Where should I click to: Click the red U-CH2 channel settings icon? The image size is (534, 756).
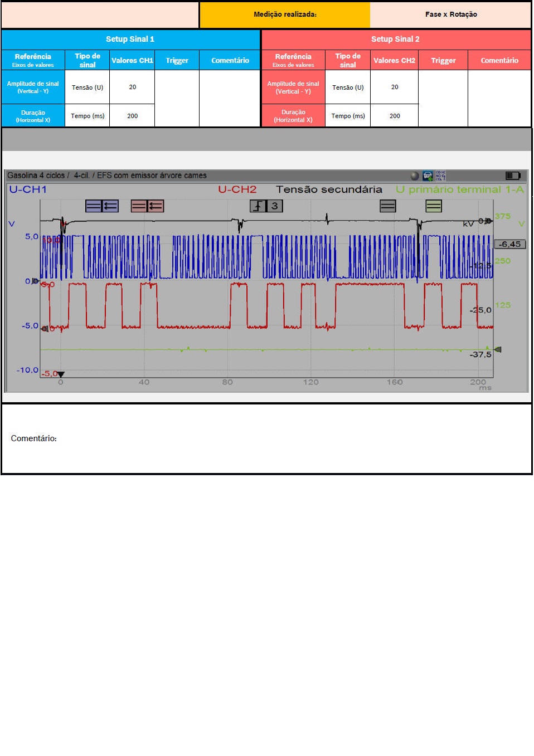pos(147,206)
